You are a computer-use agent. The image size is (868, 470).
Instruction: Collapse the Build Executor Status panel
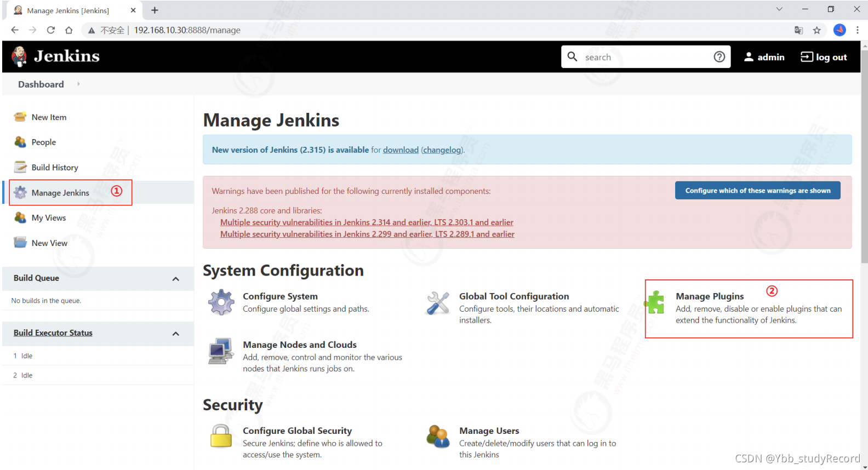pos(176,334)
